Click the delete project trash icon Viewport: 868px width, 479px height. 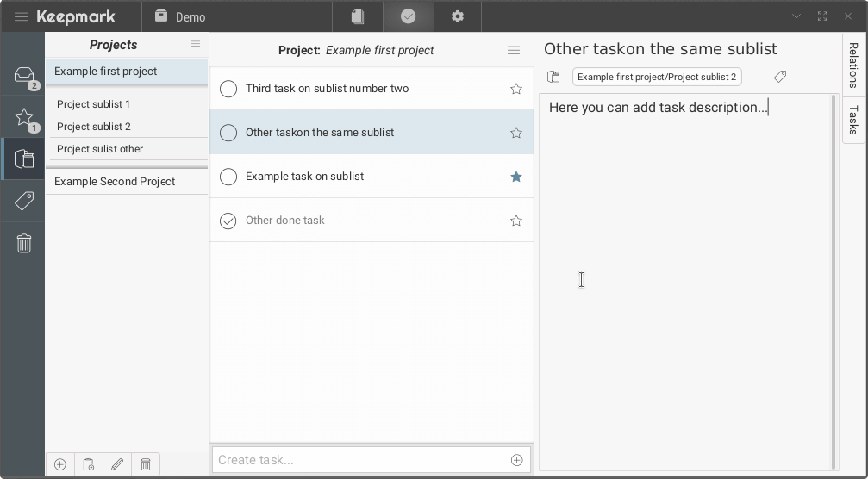146,464
